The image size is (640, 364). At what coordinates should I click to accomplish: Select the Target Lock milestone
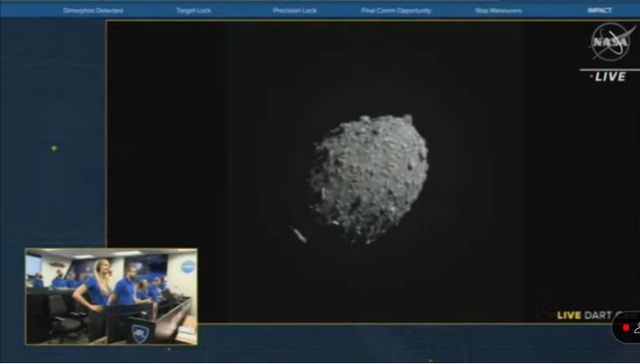coord(193,11)
